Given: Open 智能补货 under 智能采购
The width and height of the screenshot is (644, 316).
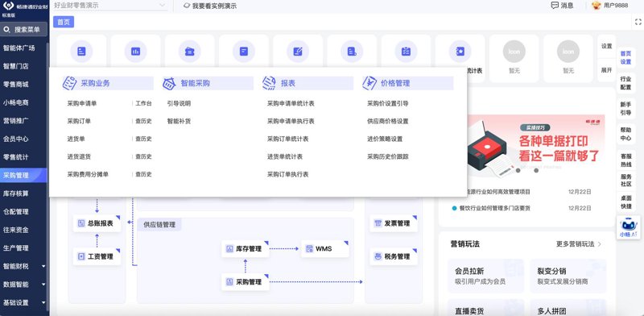Looking at the screenshot, I should pyautogui.click(x=179, y=122).
